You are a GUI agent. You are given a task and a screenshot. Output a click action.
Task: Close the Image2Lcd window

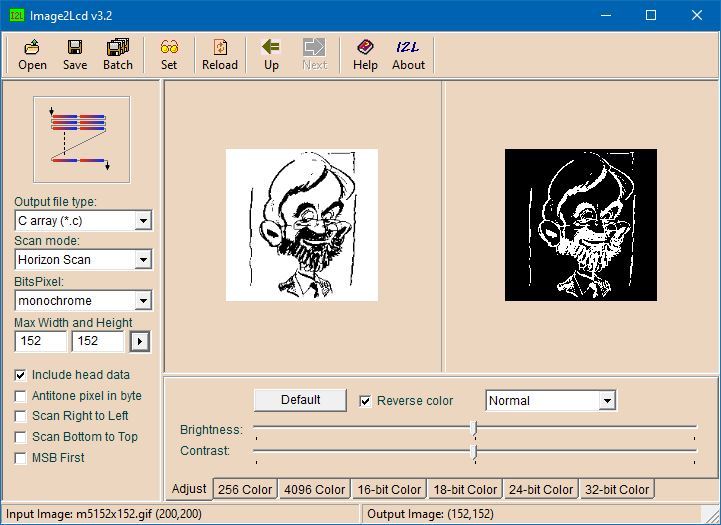697,15
